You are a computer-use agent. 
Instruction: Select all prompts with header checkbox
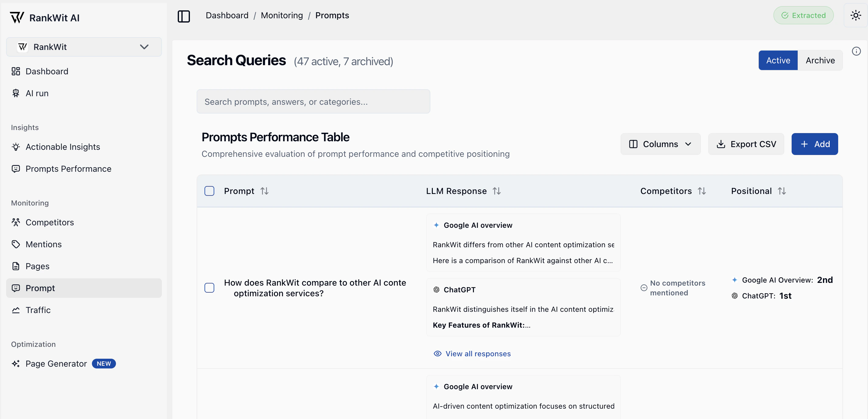coord(209,191)
